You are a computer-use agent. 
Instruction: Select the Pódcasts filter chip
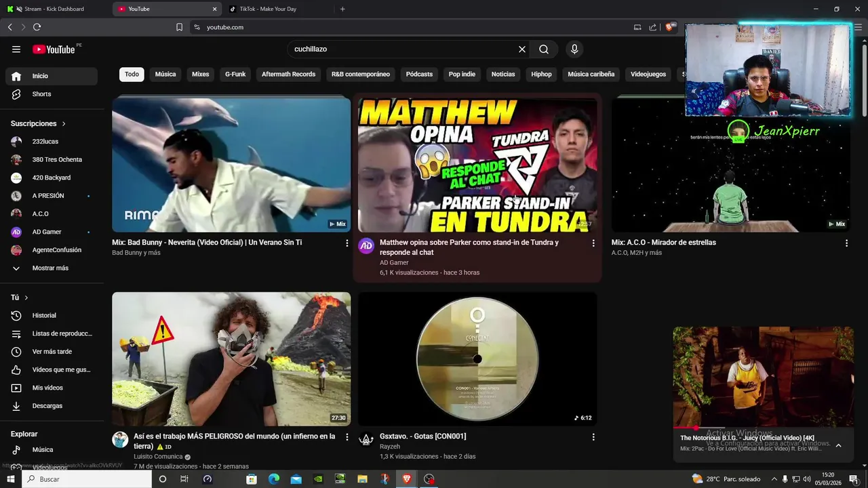(419, 74)
